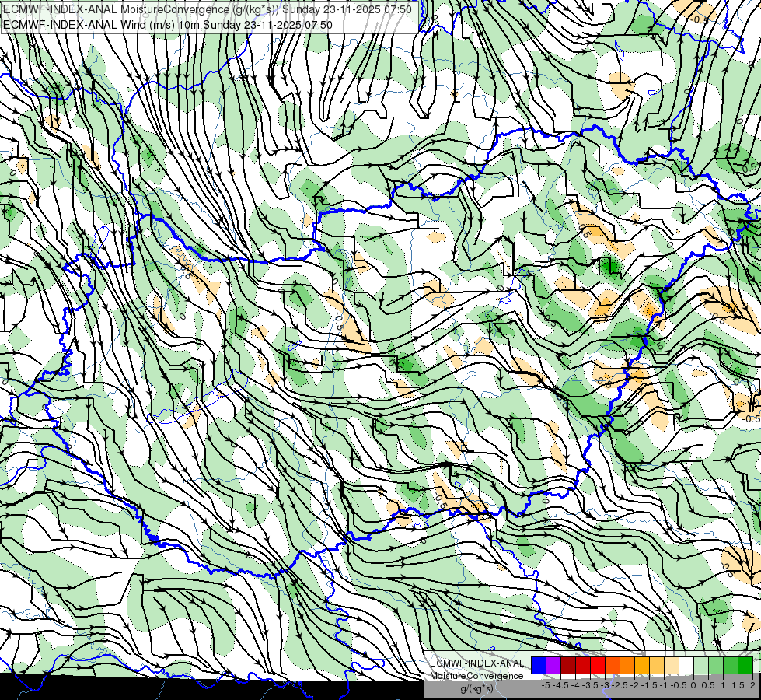Click the pale peach legend swatch
The width and height of the screenshot is (761, 700).
coord(671,665)
